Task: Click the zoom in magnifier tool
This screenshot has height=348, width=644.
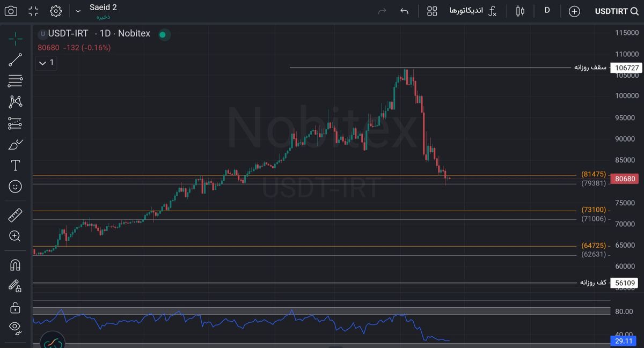Action: pyautogui.click(x=16, y=236)
